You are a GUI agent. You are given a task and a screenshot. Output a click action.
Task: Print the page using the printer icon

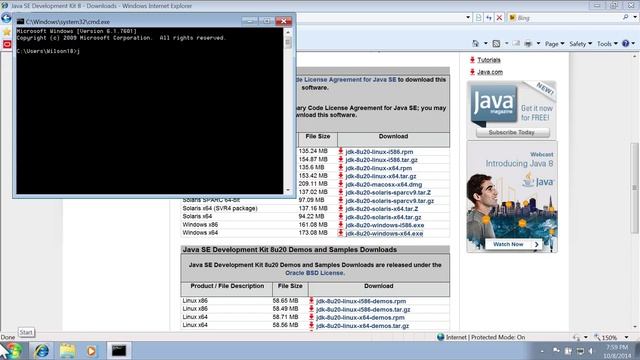(528, 43)
